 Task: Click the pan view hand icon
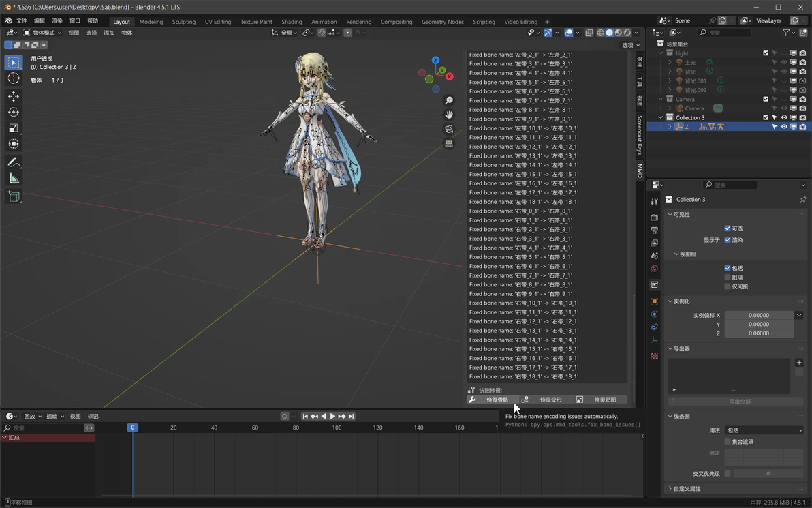[x=449, y=115]
